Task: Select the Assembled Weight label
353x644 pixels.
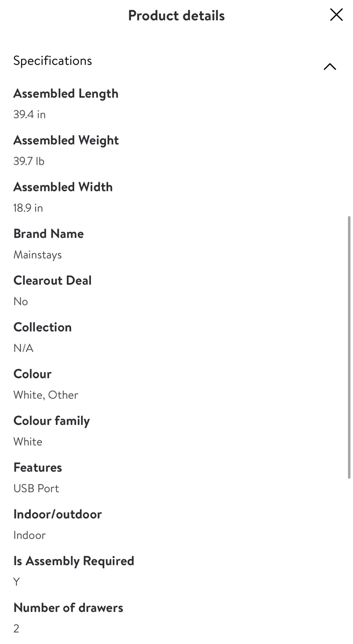Action: [x=66, y=140]
